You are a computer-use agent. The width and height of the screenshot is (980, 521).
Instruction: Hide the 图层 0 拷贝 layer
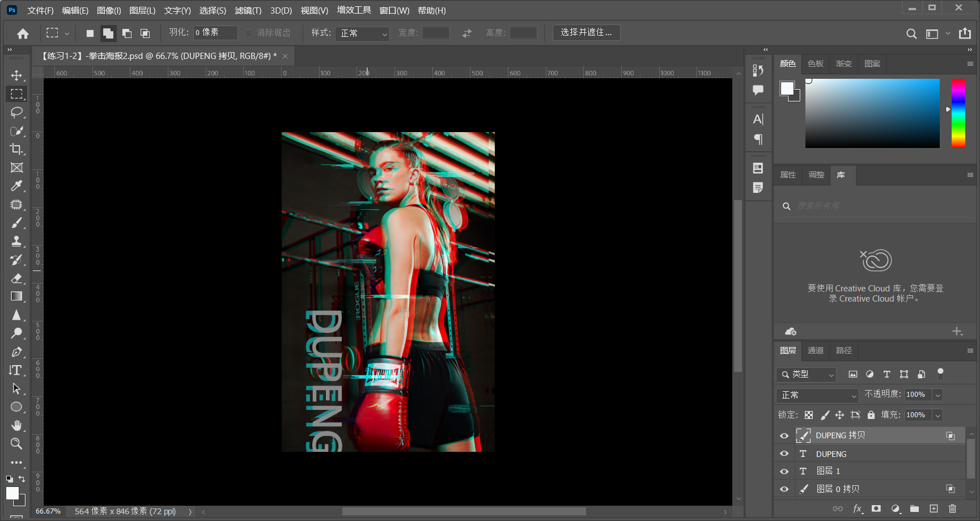tap(784, 489)
